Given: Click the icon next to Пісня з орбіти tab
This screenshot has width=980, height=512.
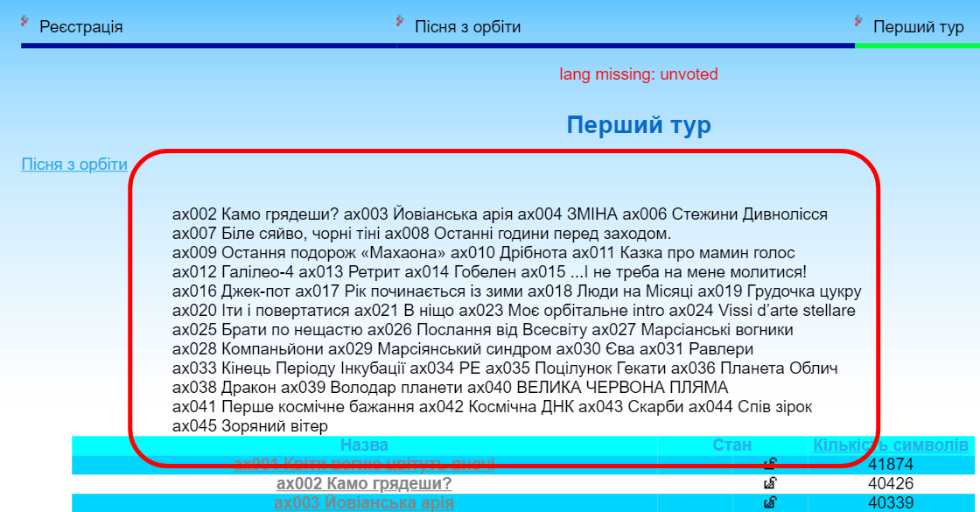Looking at the screenshot, I should [400, 21].
